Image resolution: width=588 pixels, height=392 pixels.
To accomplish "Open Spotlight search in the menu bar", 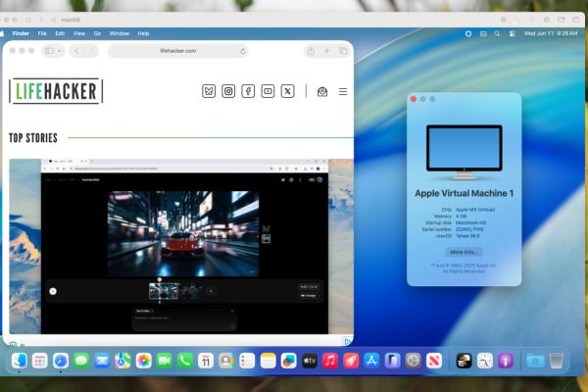I will click(497, 33).
